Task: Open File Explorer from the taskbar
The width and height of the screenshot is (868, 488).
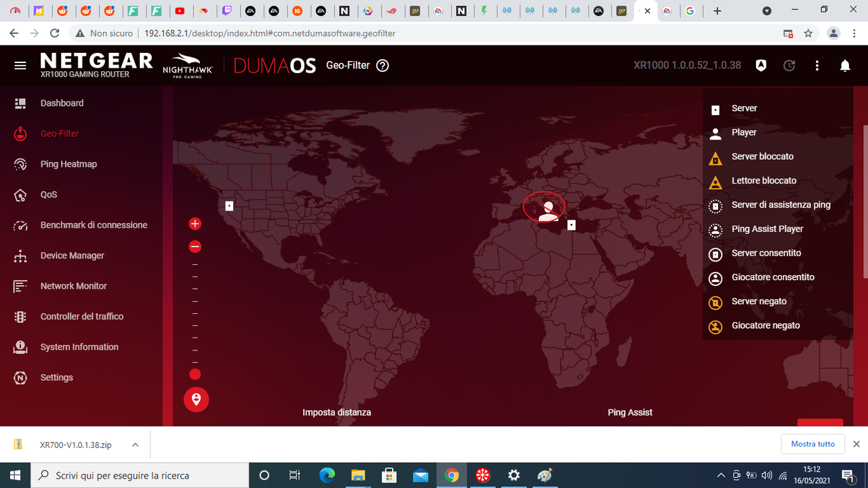Action: click(x=358, y=475)
